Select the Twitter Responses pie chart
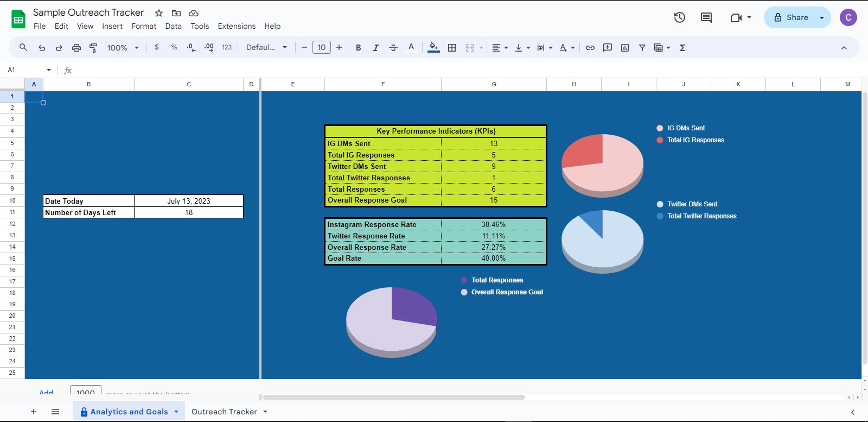Image resolution: width=868 pixels, height=422 pixels. (602, 241)
